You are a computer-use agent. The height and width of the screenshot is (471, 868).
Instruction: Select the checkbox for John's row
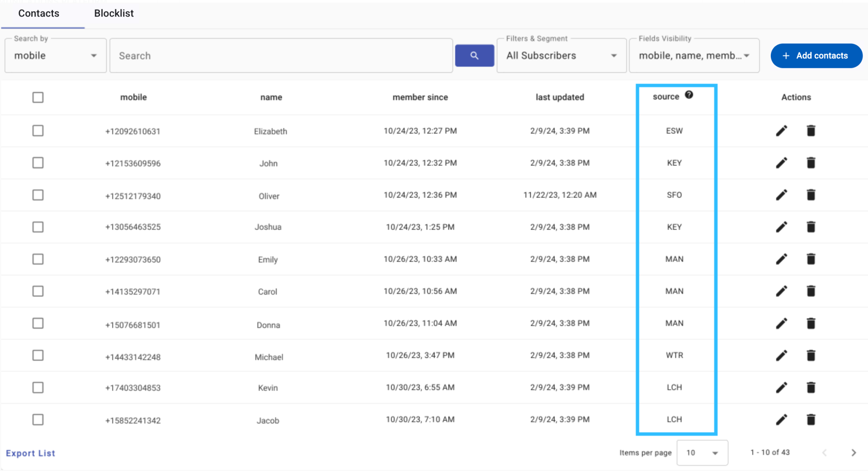tap(38, 163)
